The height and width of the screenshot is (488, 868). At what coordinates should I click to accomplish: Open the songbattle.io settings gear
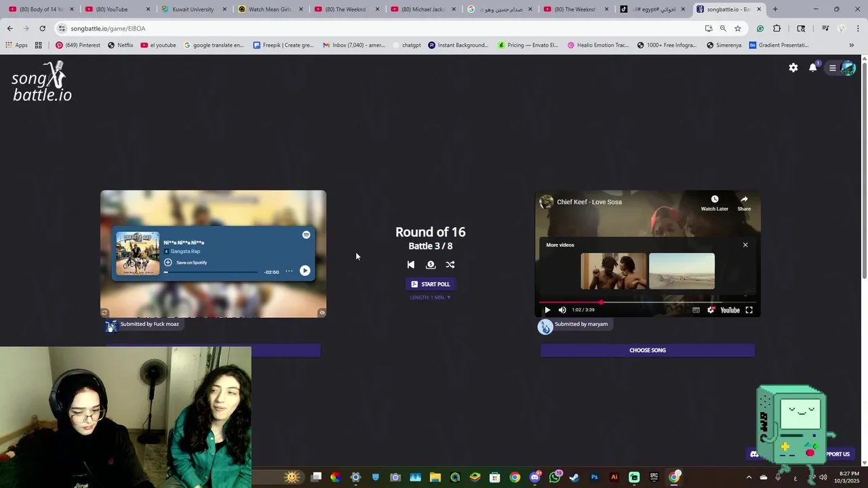tap(793, 68)
